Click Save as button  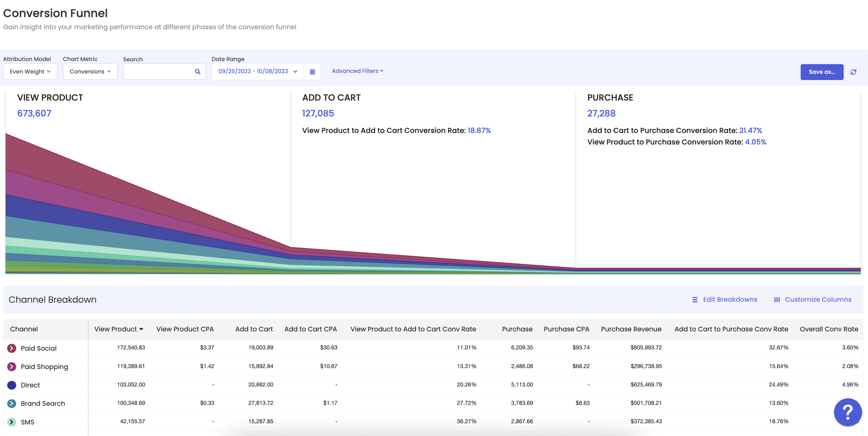click(x=822, y=72)
